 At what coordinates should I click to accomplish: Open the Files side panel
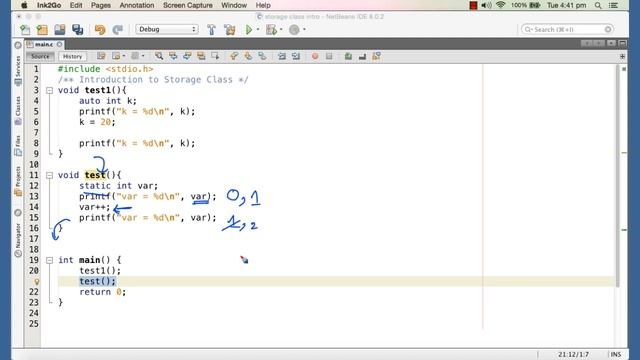(x=18, y=146)
